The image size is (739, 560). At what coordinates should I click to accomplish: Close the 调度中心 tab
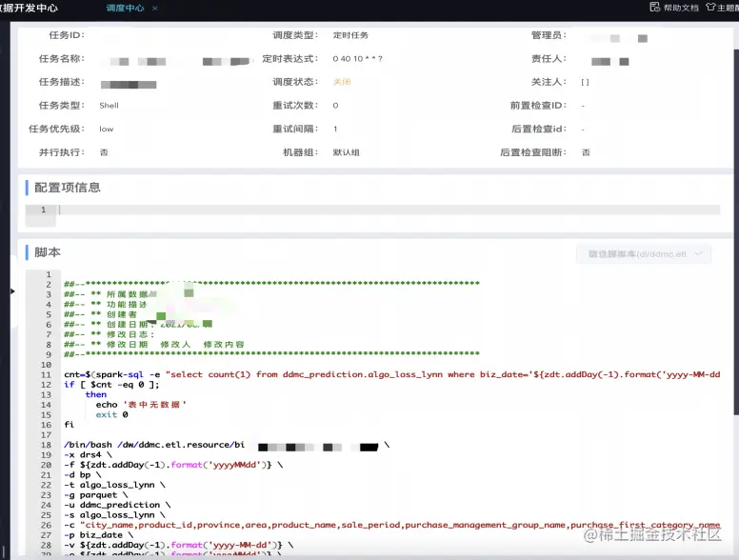click(x=154, y=8)
